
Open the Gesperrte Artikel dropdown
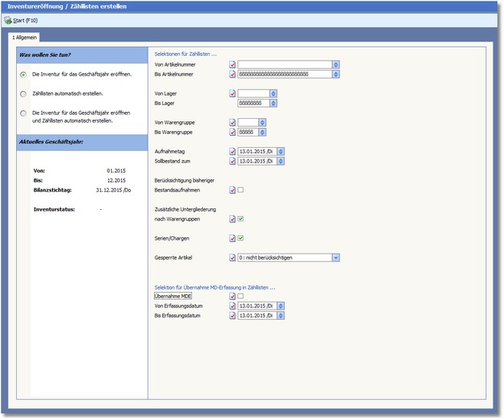coord(335,258)
